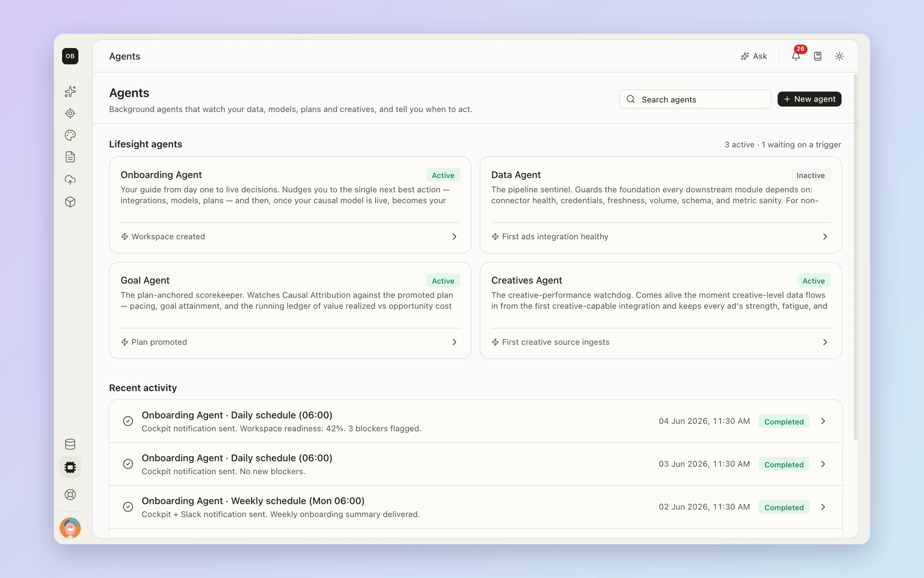Focus the Search agents field
Screen dimensions: 924x578
click(x=695, y=99)
